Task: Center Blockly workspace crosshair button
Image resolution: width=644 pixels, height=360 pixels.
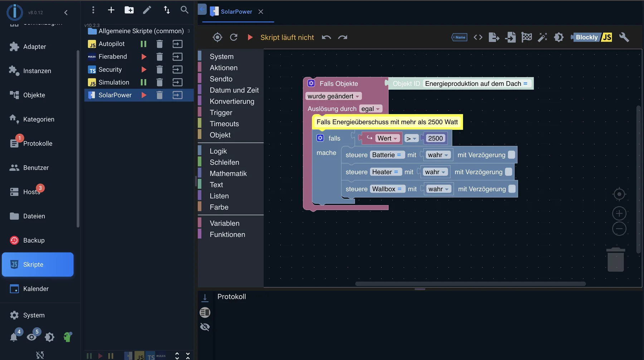Action: pyautogui.click(x=619, y=194)
